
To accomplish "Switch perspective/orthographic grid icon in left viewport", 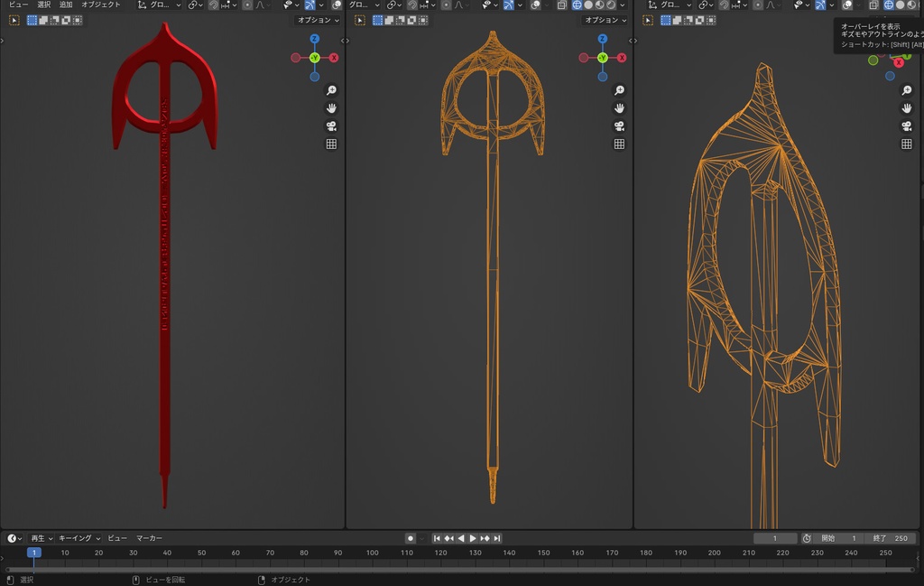I will pos(331,144).
